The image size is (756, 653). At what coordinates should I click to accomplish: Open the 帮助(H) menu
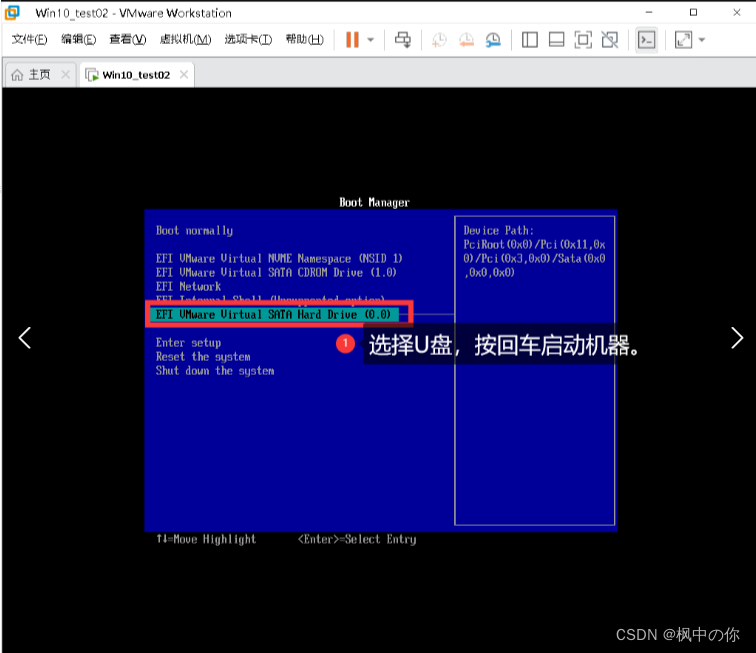click(x=305, y=39)
